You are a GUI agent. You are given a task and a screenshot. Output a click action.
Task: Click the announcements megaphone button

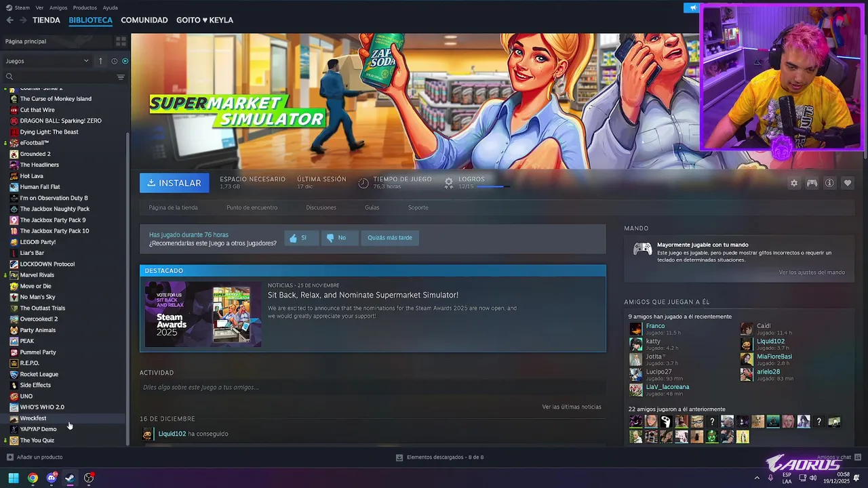[x=692, y=7]
